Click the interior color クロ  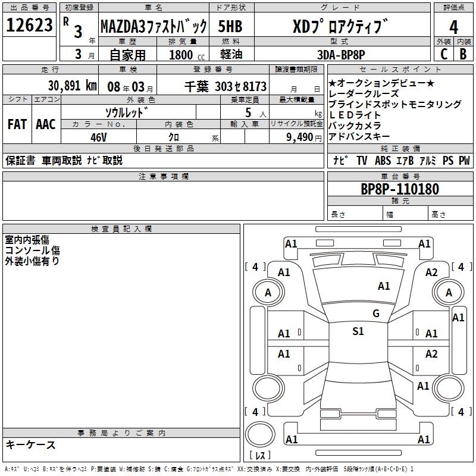174,137
